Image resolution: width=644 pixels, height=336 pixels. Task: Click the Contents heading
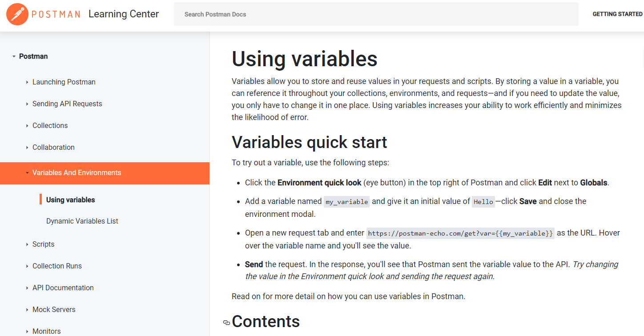pos(266,322)
